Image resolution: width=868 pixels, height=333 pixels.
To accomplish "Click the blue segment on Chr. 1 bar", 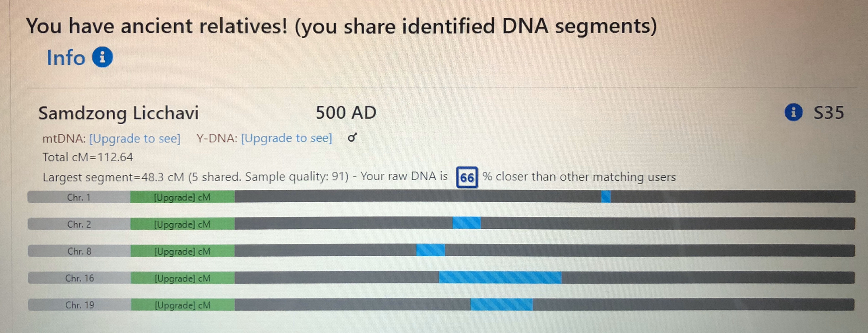I will (606, 197).
